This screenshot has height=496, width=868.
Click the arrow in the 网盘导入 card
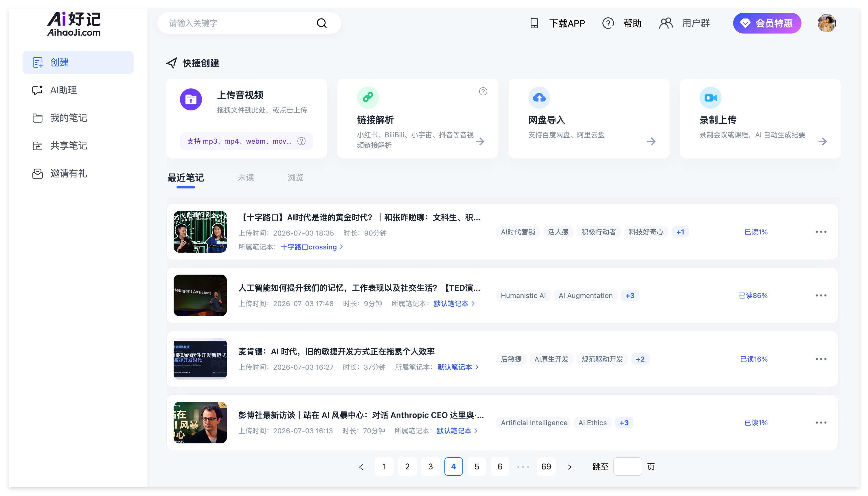tap(651, 141)
